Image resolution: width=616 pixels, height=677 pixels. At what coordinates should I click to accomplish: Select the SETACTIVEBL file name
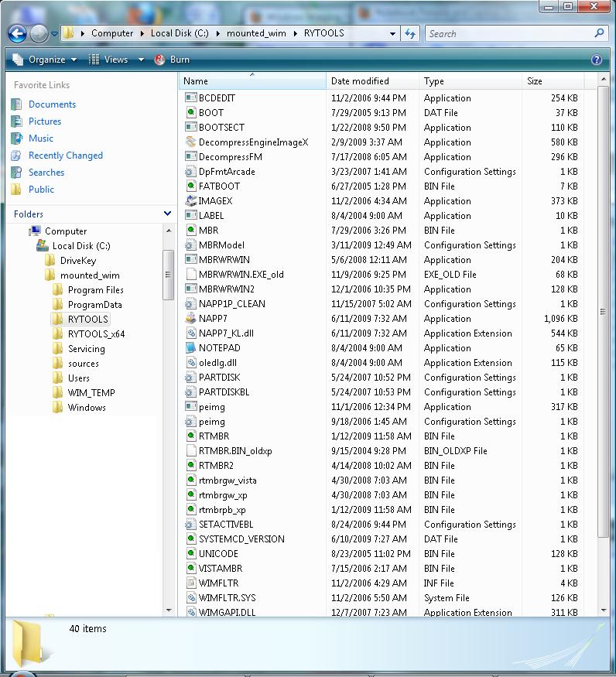(x=226, y=524)
